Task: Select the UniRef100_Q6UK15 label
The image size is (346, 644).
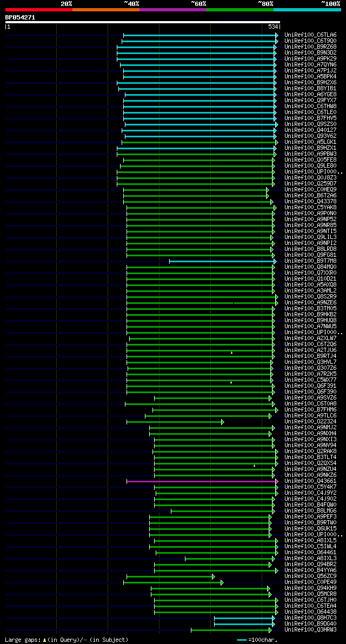Action: point(310,529)
